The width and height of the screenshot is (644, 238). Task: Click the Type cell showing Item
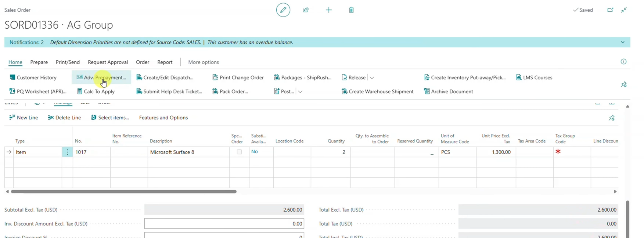tap(37, 152)
